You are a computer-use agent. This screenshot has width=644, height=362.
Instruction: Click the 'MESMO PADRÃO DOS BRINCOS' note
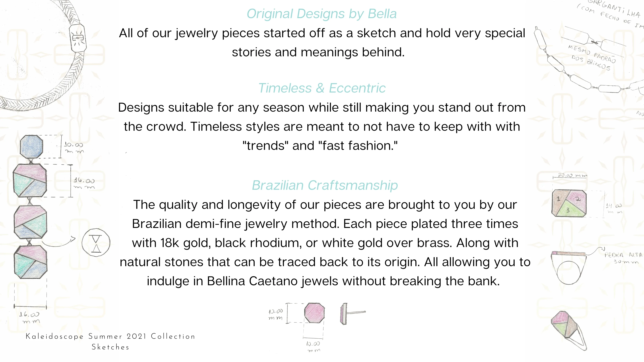(x=592, y=57)
